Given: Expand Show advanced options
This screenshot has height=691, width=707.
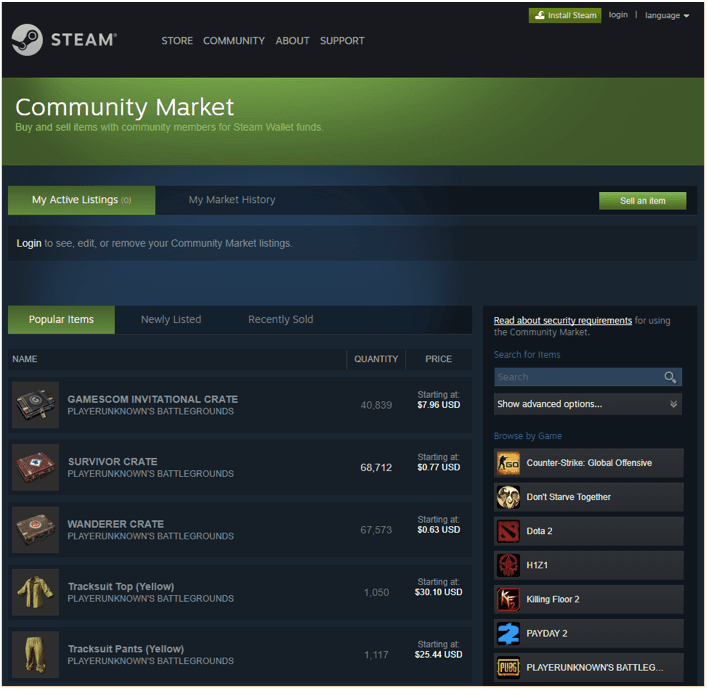Looking at the screenshot, I should tap(588, 404).
